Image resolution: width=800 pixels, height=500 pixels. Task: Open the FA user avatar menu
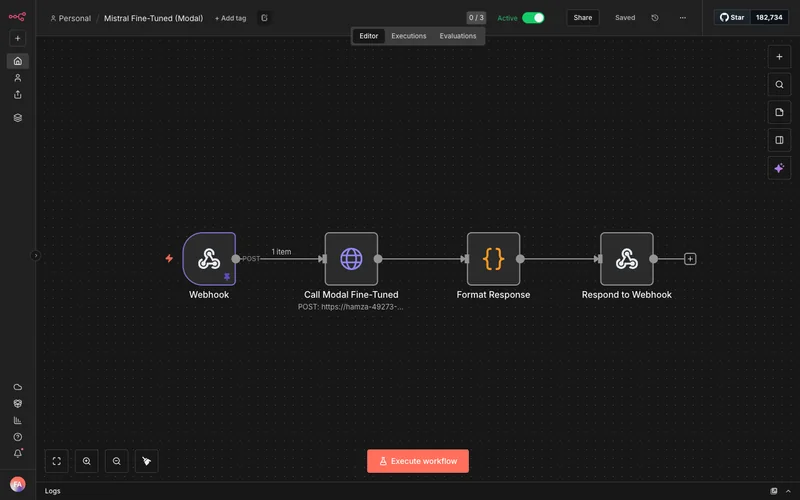coord(18,484)
